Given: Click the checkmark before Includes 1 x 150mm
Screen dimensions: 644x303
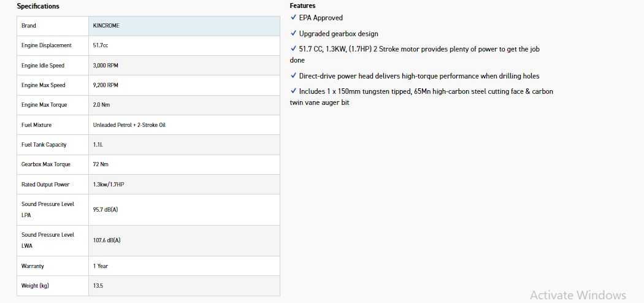Looking at the screenshot, I should (293, 91).
